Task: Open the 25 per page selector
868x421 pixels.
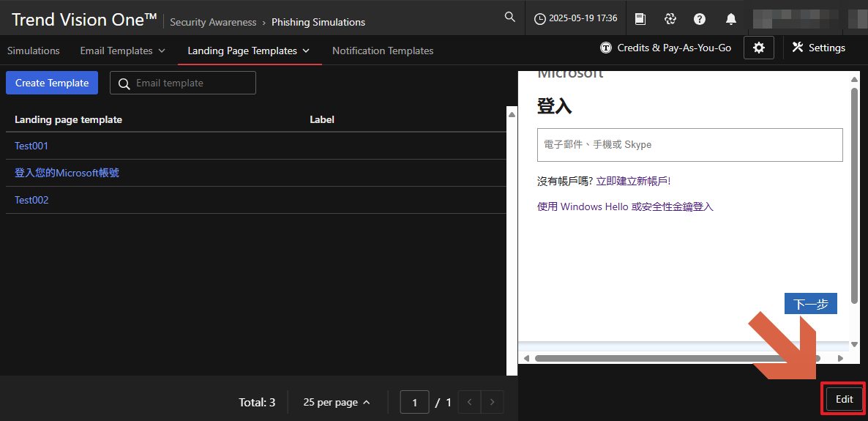Action: coord(336,402)
